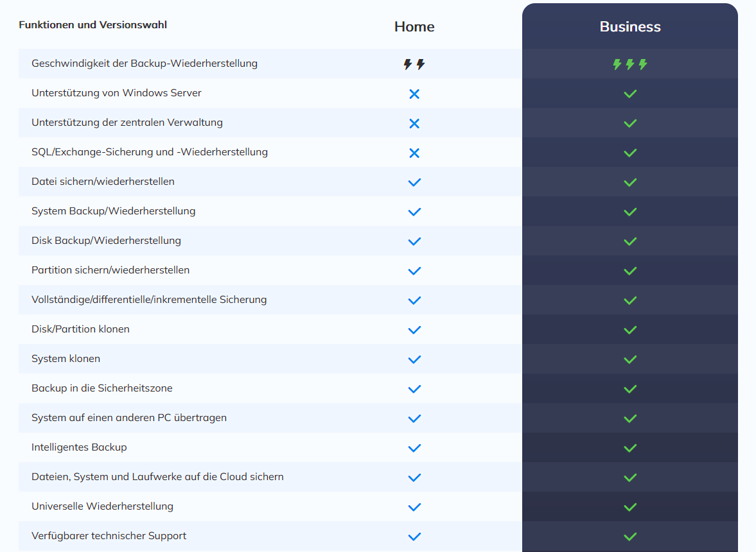Click the System Backup/Wiederherstellung feature label
The height and width of the screenshot is (552, 756).
pyautogui.click(x=113, y=211)
